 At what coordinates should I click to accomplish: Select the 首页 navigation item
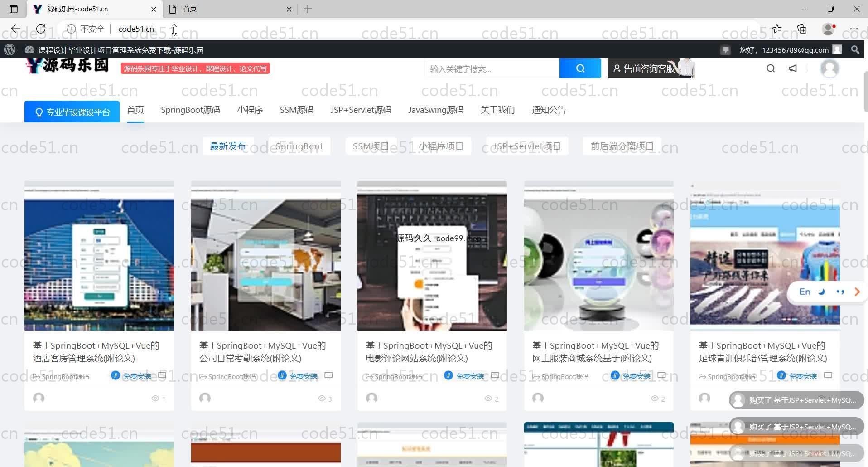click(135, 110)
